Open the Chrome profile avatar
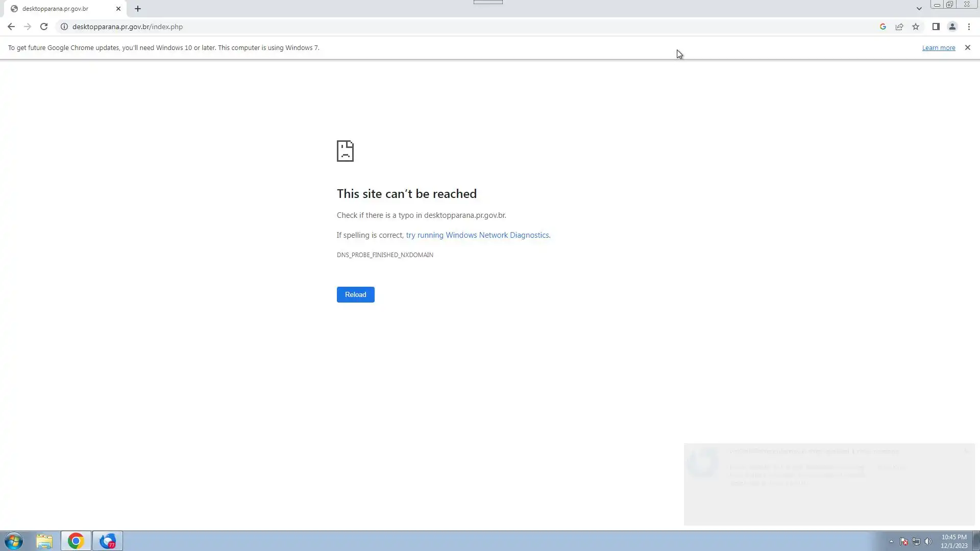This screenshot has width=980, height=551. 952,27
